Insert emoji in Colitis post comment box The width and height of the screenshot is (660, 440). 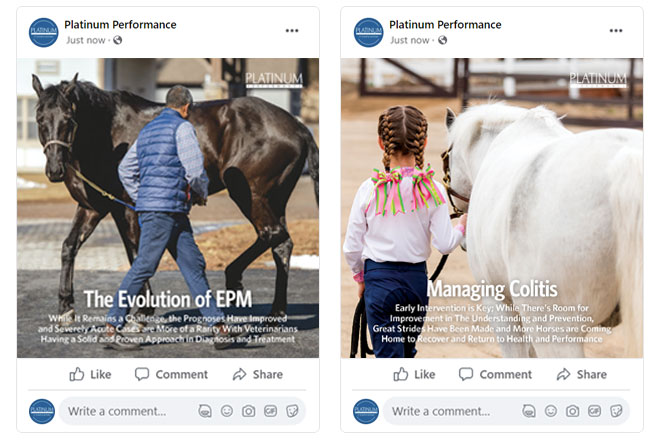point(551,411)
